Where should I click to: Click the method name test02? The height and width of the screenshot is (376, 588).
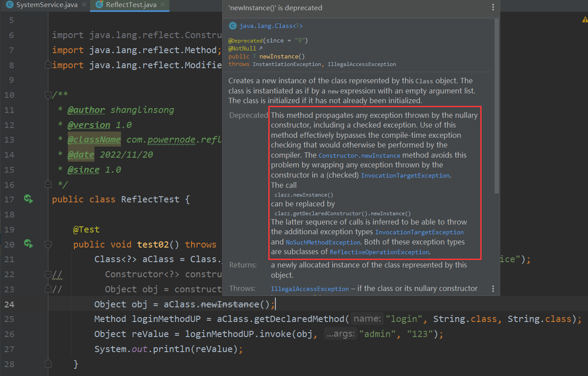pos(153,244)
